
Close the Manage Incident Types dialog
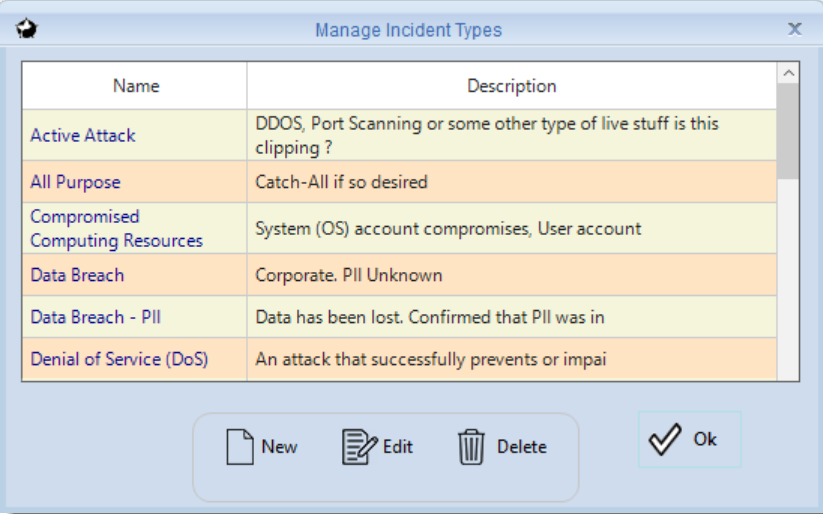coord(795,29)
